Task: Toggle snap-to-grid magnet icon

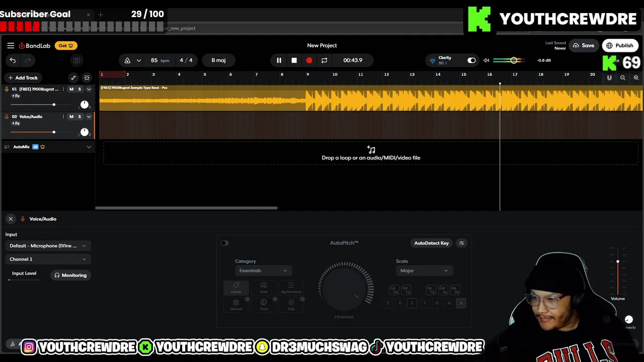Action: [609, 78]
